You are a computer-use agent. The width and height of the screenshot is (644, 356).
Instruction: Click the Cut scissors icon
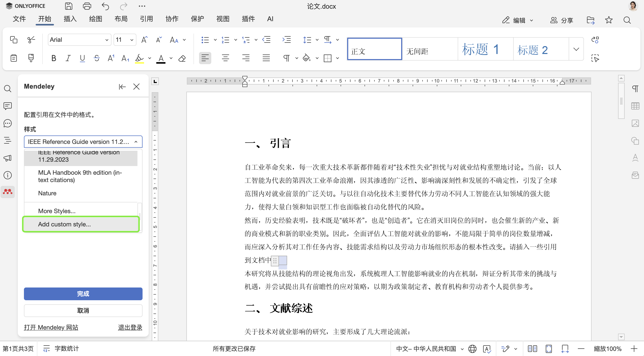click(x=31, y=40)
